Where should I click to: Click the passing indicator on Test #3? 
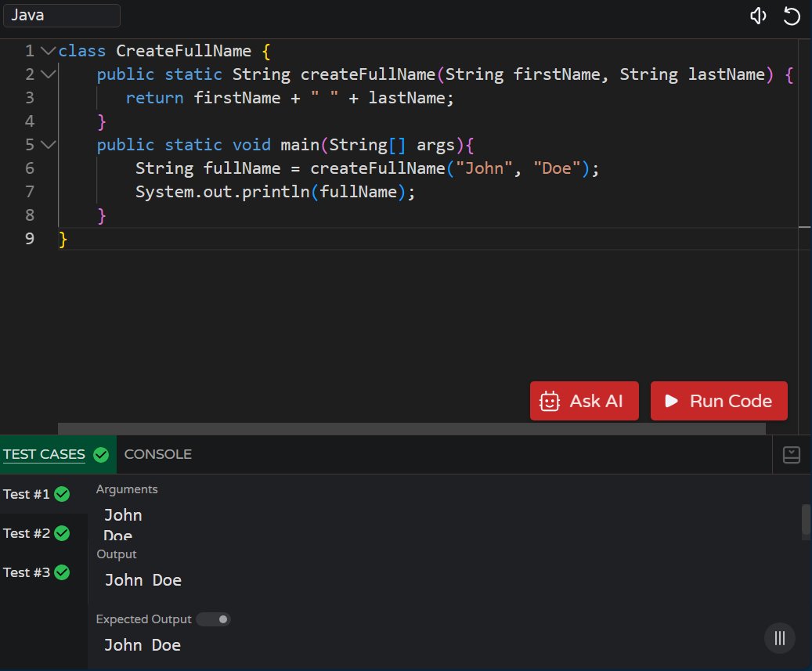pyautogui.click(x=60, y=572)
